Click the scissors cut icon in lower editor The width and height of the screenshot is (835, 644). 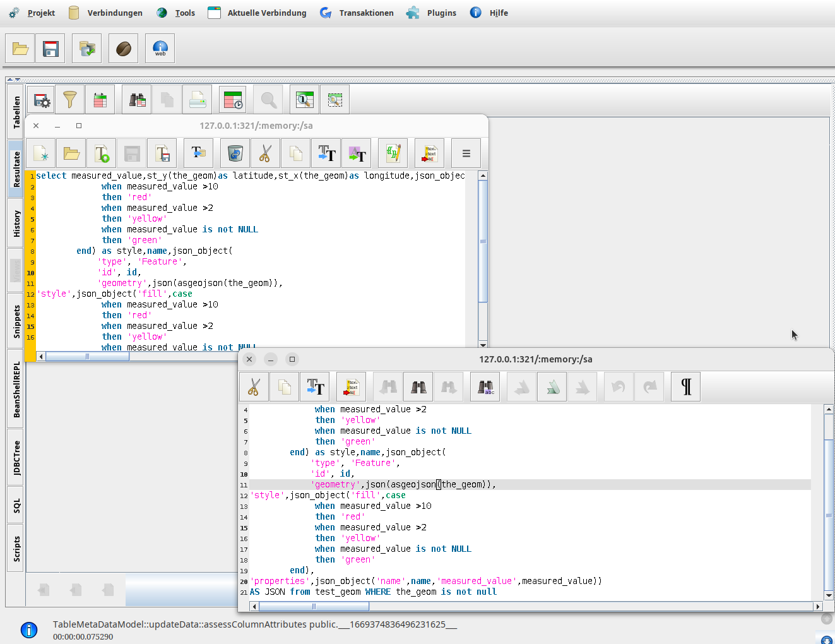[254, 386]
